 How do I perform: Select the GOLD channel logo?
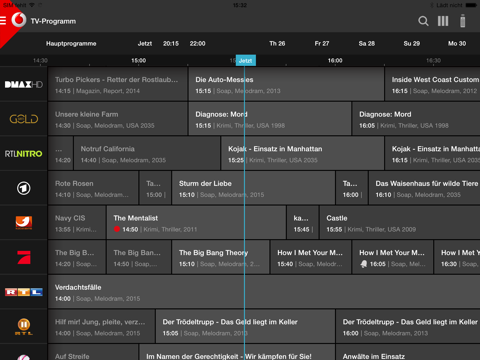(24, 119)
